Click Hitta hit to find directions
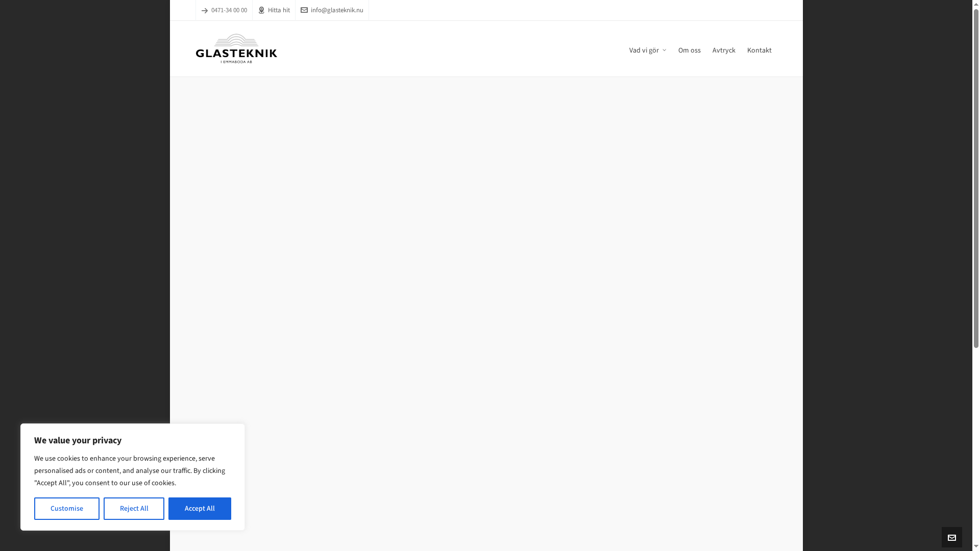 (279, 10)
